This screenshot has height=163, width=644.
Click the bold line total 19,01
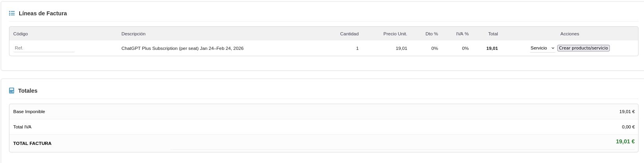point(492,48)
